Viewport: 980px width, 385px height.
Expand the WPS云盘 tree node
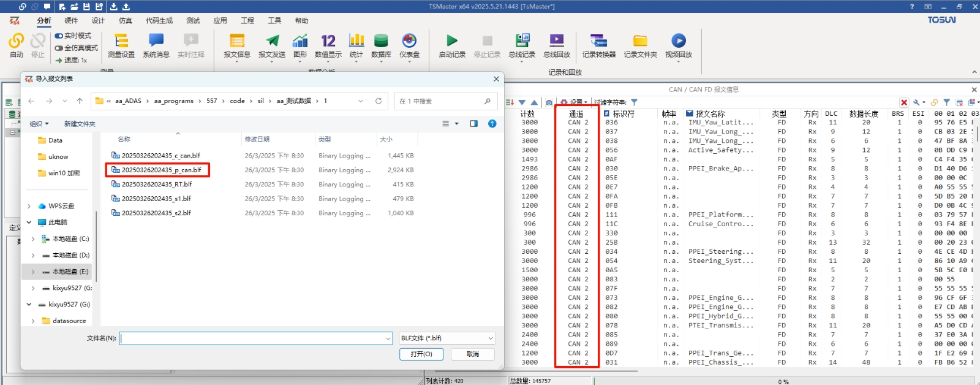coord(29,206)
